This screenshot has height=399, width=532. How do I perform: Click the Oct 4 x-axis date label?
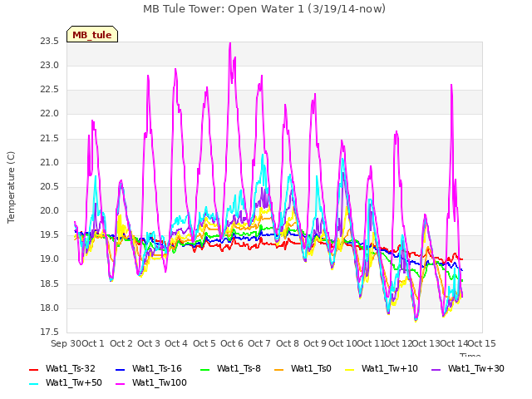[176, 343]
